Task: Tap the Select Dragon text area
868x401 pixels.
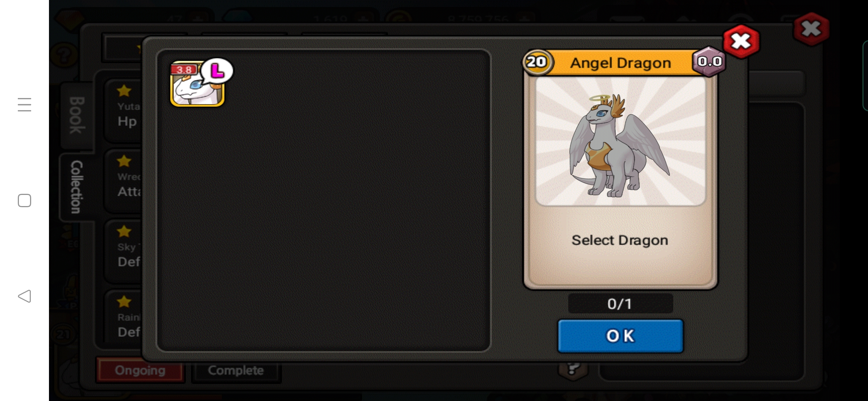Action: [620, 240]
